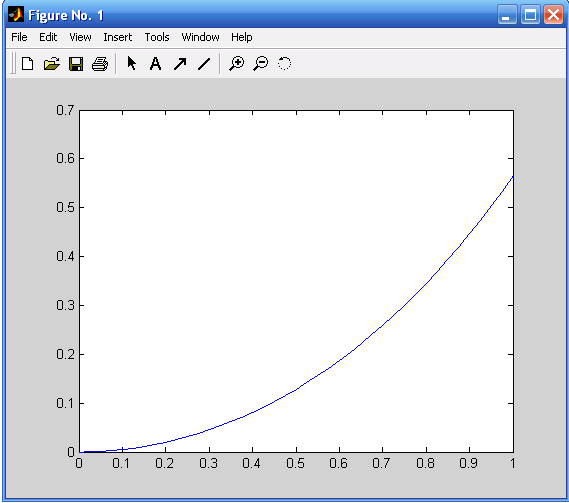Image resolution: width=569 pixels, height=503 pixels.
Task: Expand the Insert menu
Action: pyautogui.click(x=118, y=37)
